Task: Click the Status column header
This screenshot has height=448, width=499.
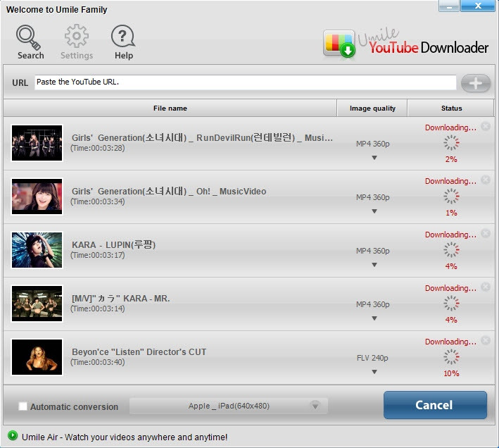Action: (451, 108)
